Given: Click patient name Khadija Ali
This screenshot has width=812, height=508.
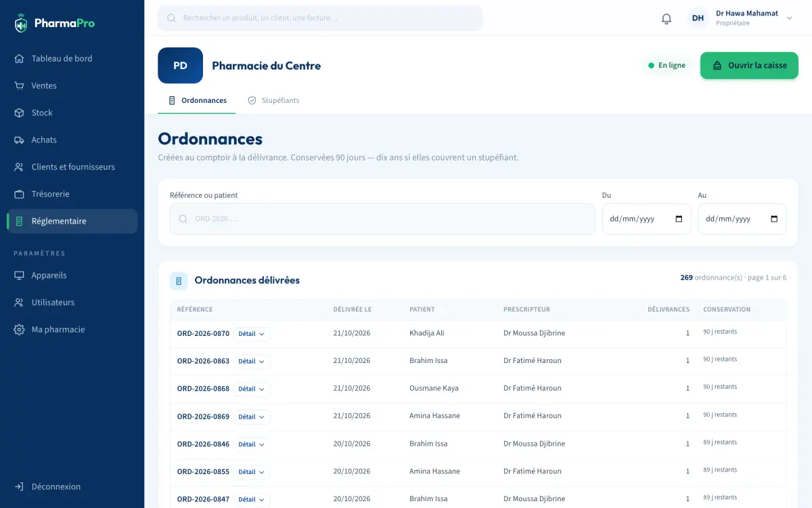Looking at the screenshot, I should point(427,333).
